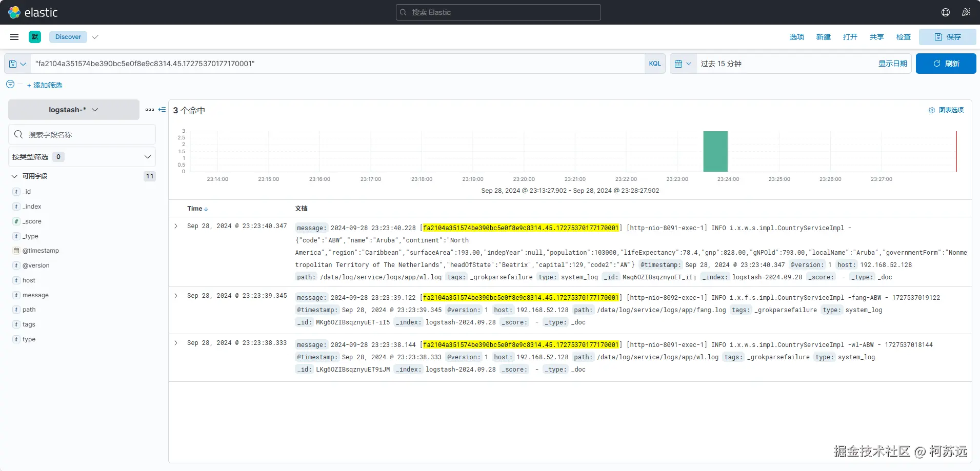Open the help menu icon in header
Screen dimensions: 980x471
946,12
